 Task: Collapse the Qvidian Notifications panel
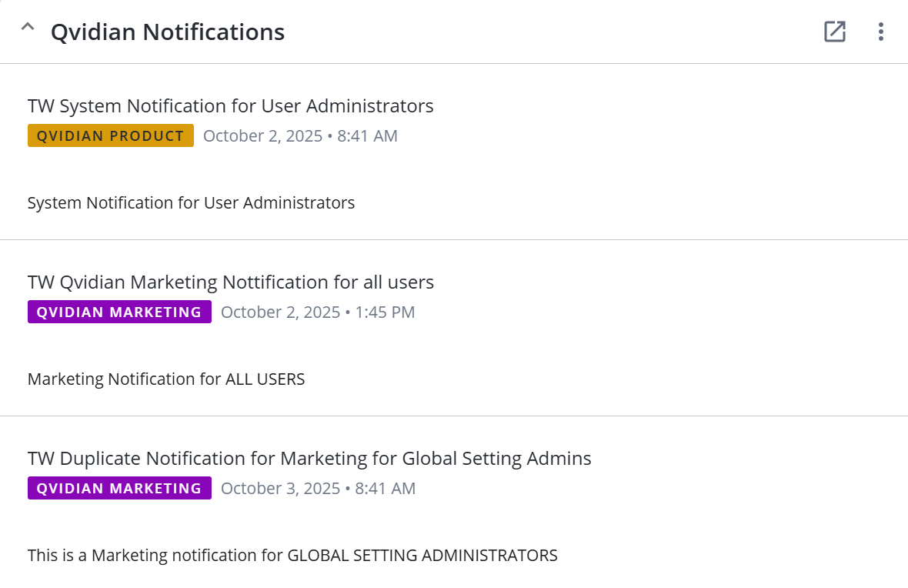pos(28,28)
